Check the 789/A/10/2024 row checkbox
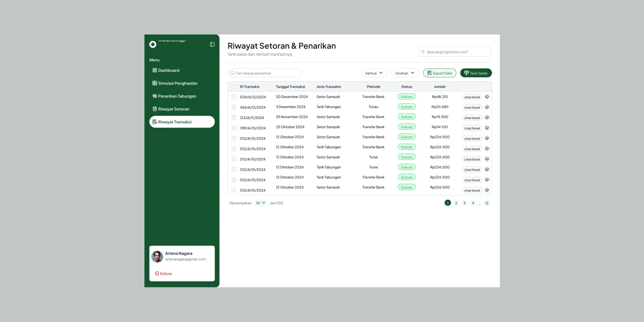Viewport: 644px width, 322px height. click(234, 128)
